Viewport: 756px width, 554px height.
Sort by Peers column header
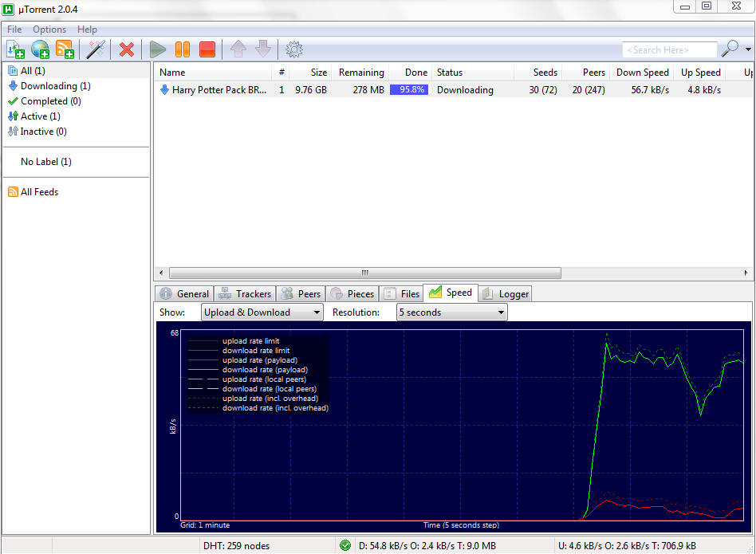[x=586, y=73]
